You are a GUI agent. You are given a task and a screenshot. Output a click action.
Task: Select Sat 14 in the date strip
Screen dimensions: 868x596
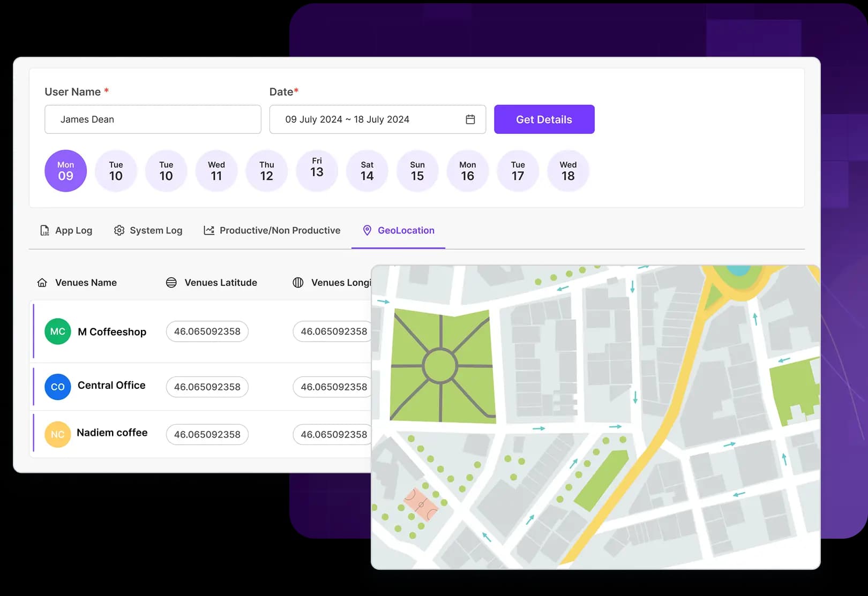(x=367, y=171)
